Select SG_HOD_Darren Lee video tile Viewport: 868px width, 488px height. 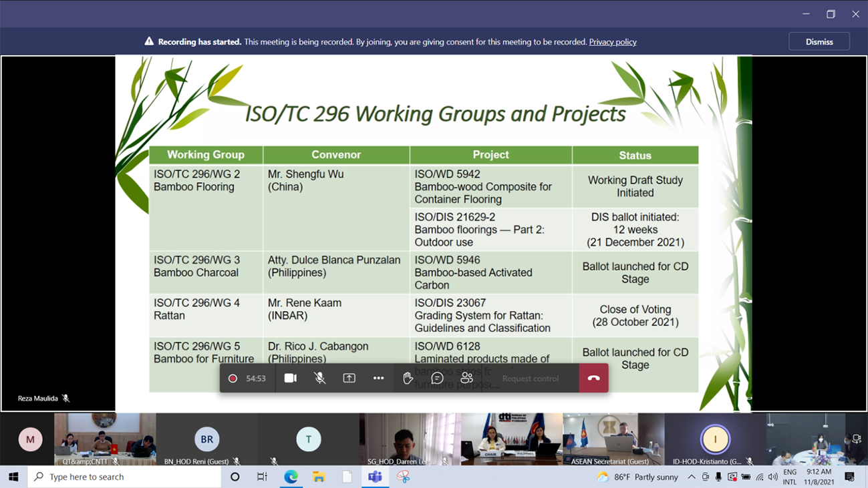[x=410, y=439]
